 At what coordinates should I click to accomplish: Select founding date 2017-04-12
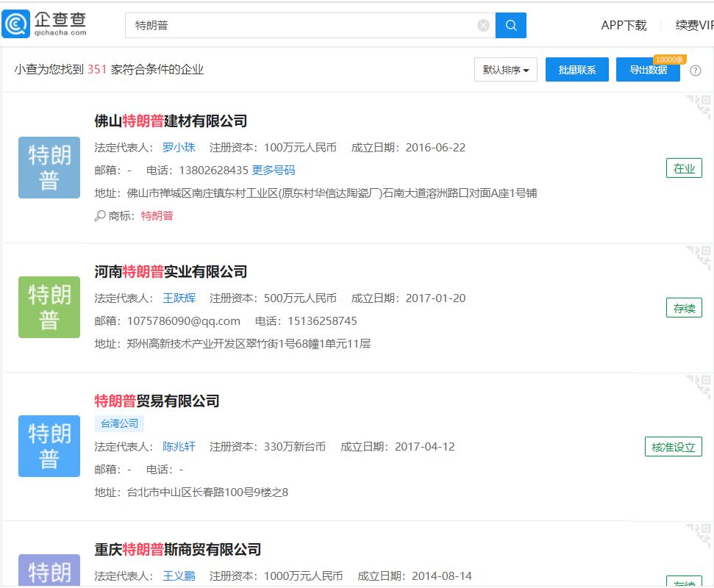pyautogui.click(x=424, y=446)
